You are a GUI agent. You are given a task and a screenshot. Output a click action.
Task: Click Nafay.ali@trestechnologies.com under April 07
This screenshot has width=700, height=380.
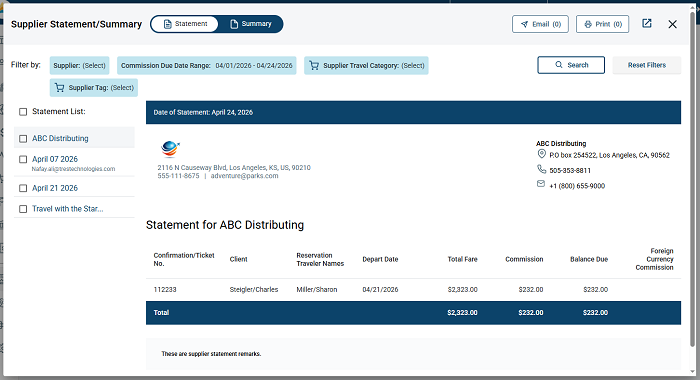point(73,169)
